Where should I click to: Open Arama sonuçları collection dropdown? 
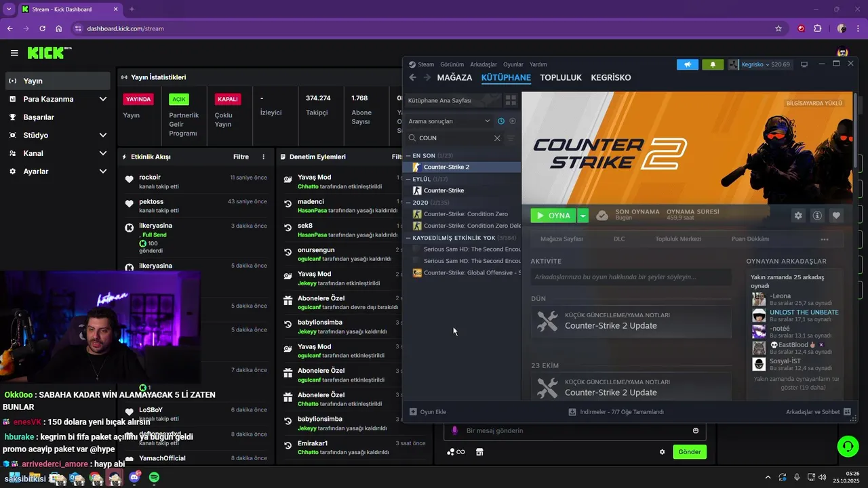(x=449, y=121)
